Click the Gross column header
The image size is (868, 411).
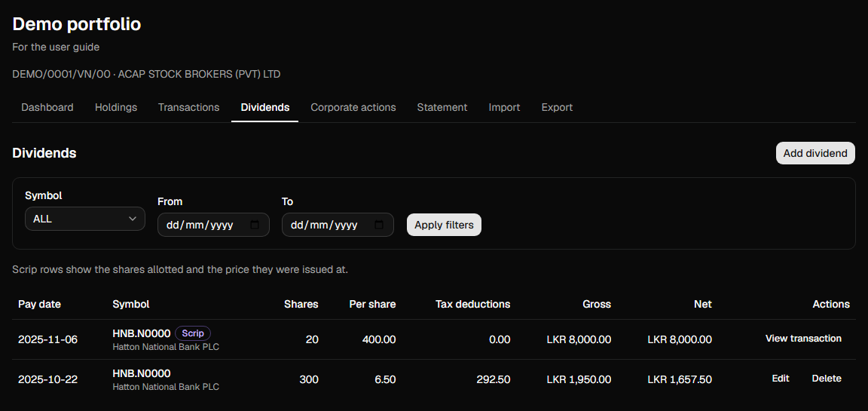[x=597, y=304]
